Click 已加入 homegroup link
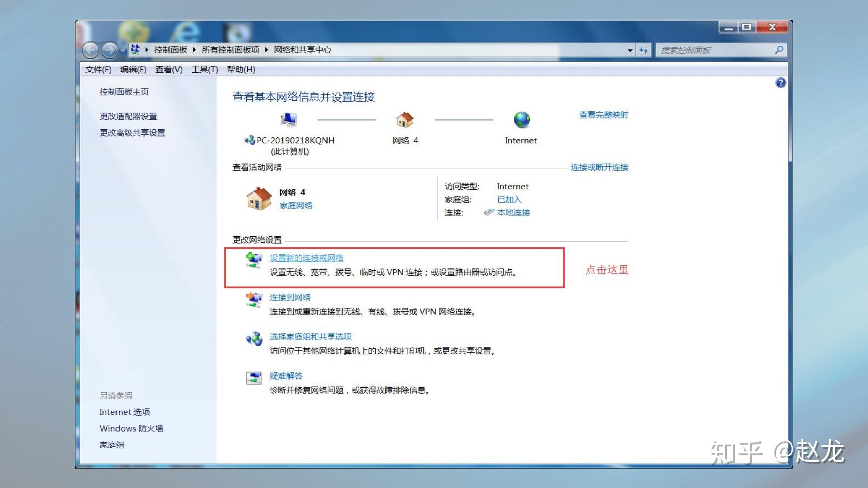The height and width of the screenshot is (488, 868). (509, 199)
